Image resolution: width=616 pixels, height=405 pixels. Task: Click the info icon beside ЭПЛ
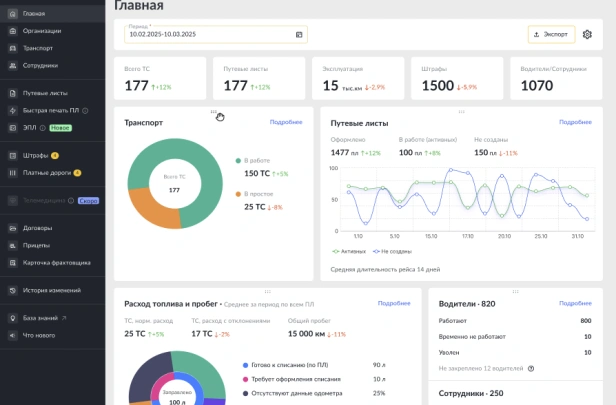[42, 128]
